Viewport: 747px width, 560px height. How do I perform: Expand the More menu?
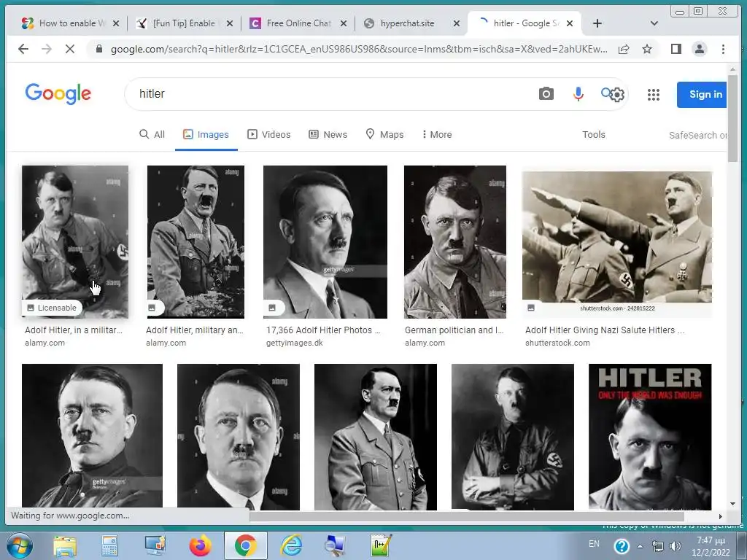click(436, 135)
